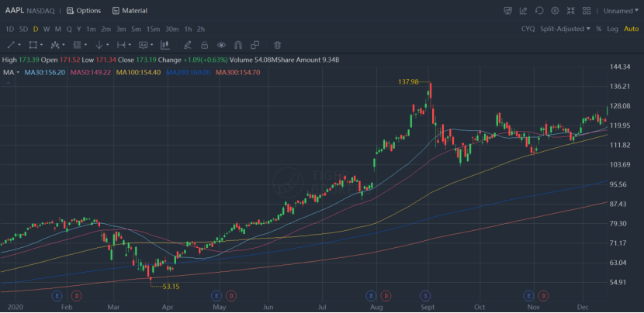The image size is (644, 313).
Task: Collapse the indicator legend chevron below MA
Action: point(8,82)
